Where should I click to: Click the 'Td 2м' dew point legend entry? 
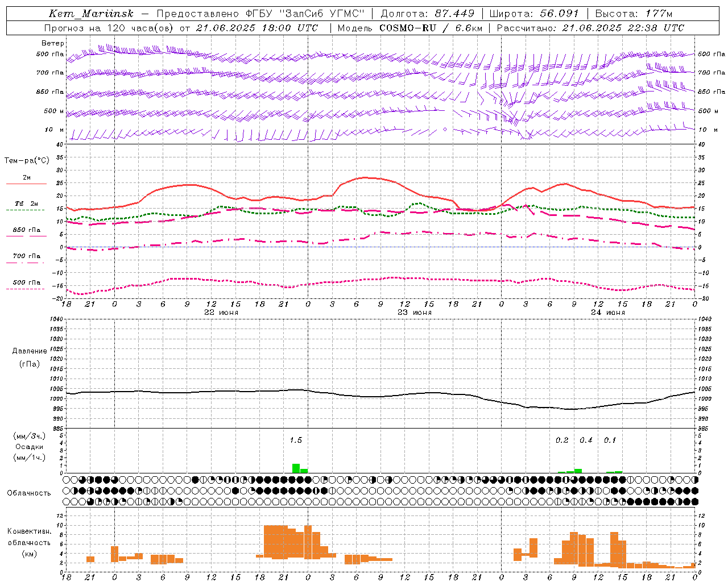[27, 203]
